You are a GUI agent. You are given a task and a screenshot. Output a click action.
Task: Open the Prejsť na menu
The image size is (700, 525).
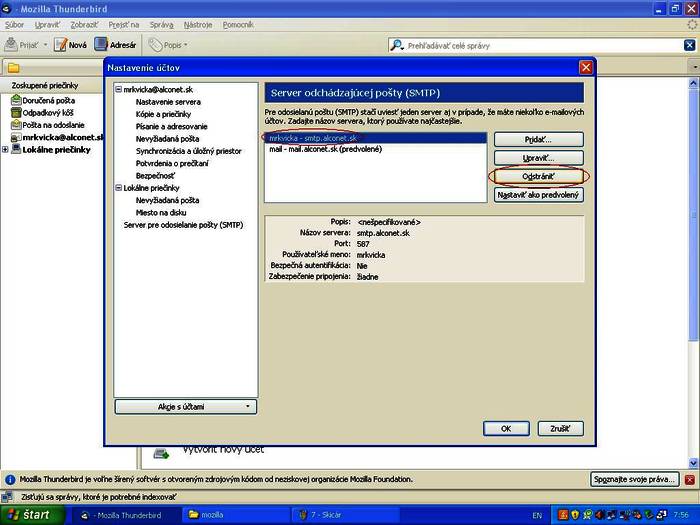pyautogui.click(x=124, y=25)
